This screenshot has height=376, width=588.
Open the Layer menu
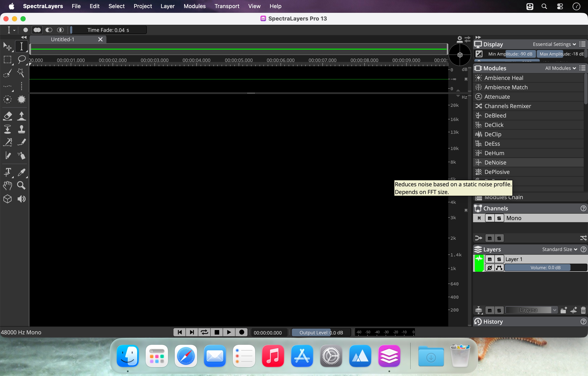[x=168, y=6]
